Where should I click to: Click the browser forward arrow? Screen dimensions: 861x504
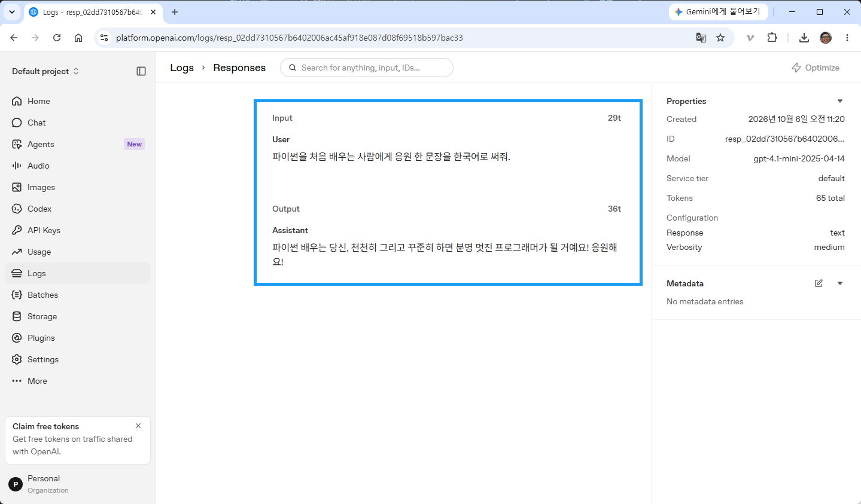click(35, 38)
